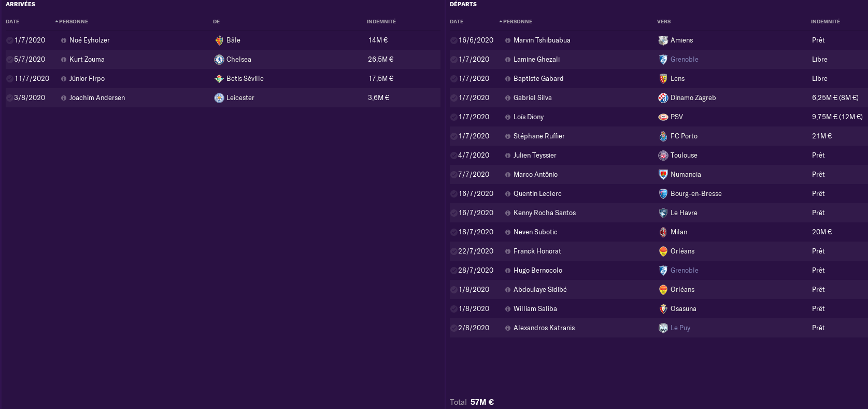Open info icon beside Júnior Firpo
The height and width of the screenshot is (409, 868).
point(64,79)
